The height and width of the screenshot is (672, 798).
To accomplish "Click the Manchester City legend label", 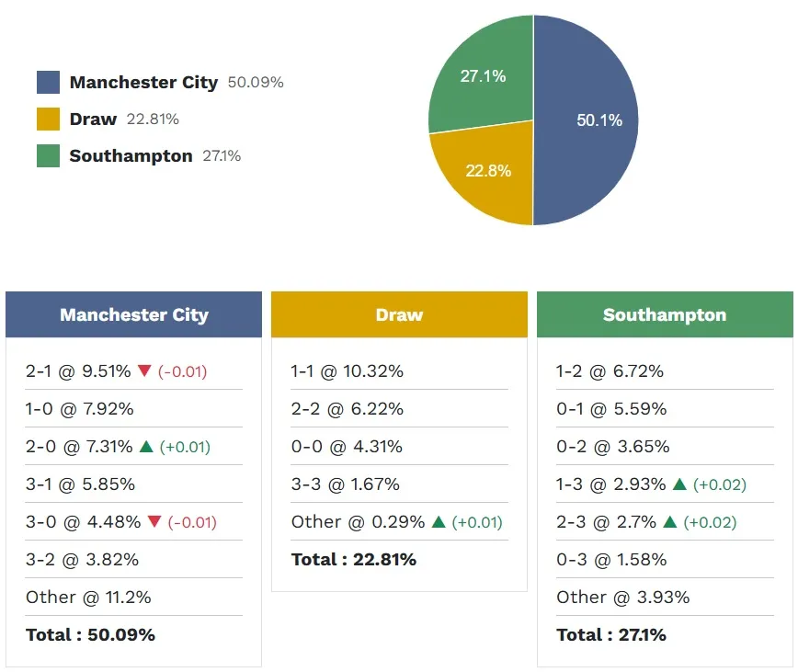I will point(143,83).
